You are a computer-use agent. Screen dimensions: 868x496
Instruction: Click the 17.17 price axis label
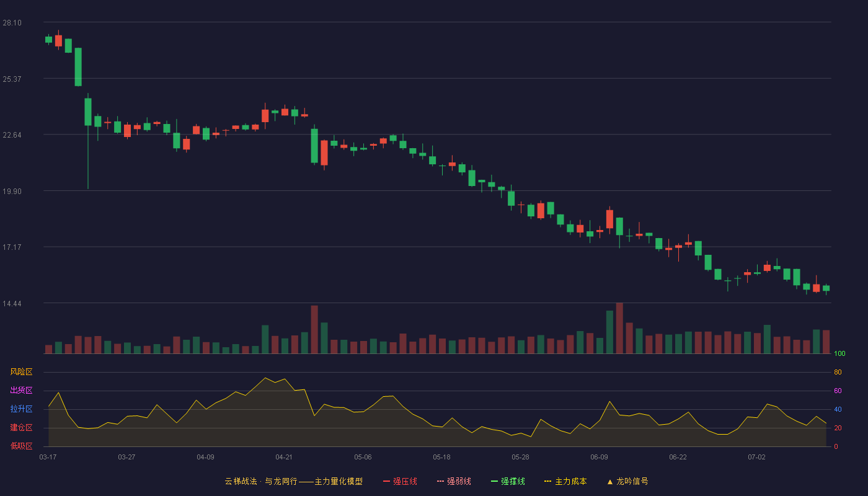click(x=12, y=247)
